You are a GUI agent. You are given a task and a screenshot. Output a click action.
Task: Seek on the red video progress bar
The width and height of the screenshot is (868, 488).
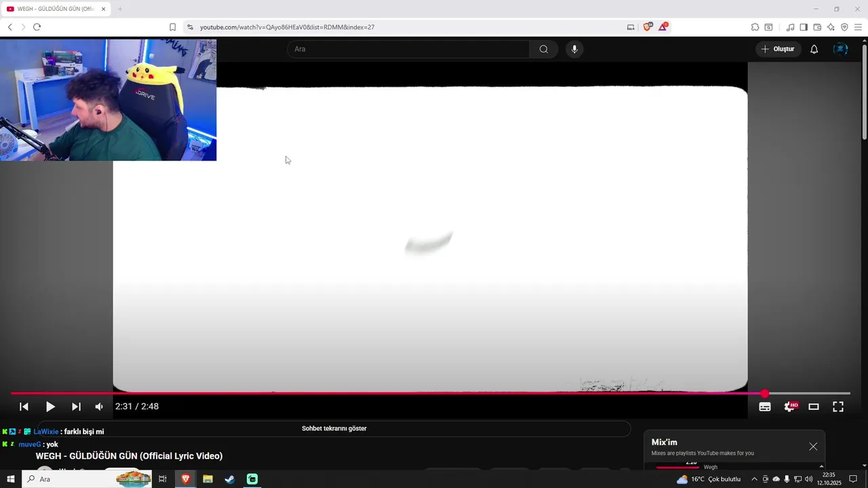click(431, 393)
